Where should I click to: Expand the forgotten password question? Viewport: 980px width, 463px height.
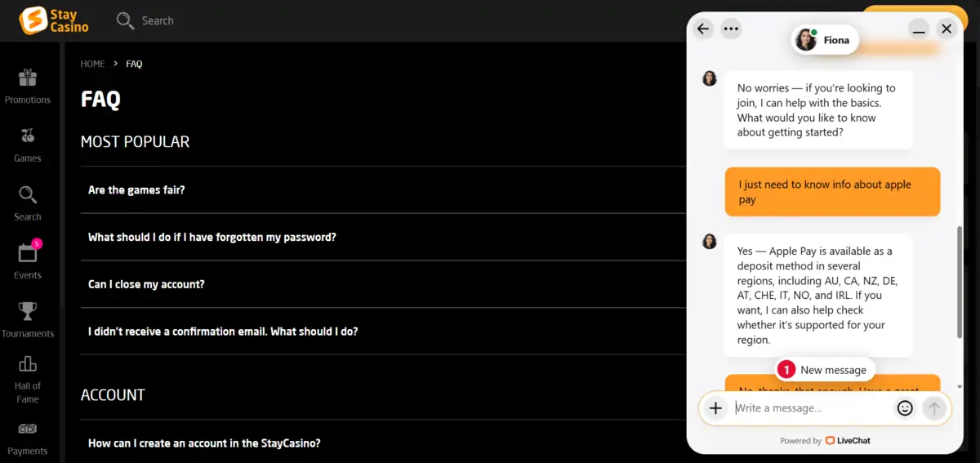click(x=384, y=238)
